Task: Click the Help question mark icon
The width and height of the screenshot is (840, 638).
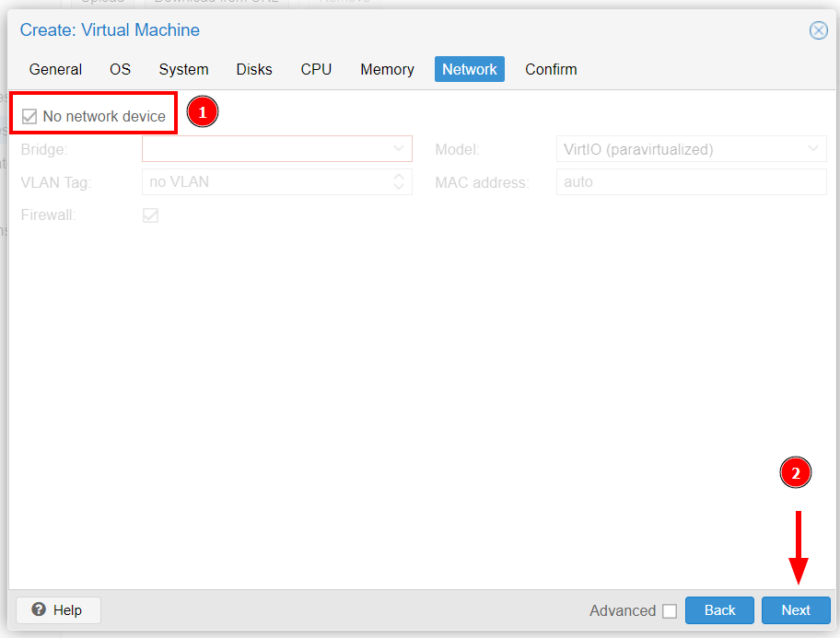Action: click(x=39, y=609)
